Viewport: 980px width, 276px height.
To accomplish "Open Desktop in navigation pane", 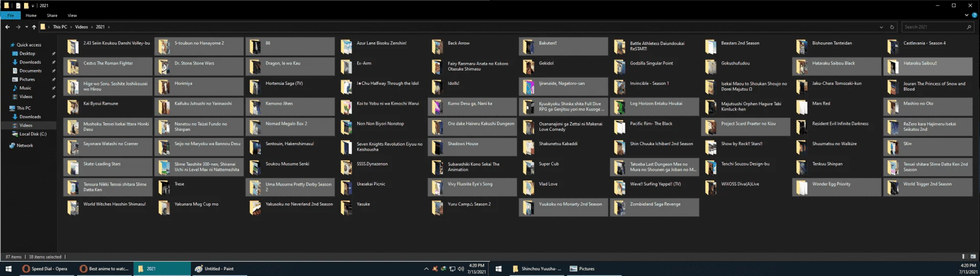I will (x=28, y=54).
